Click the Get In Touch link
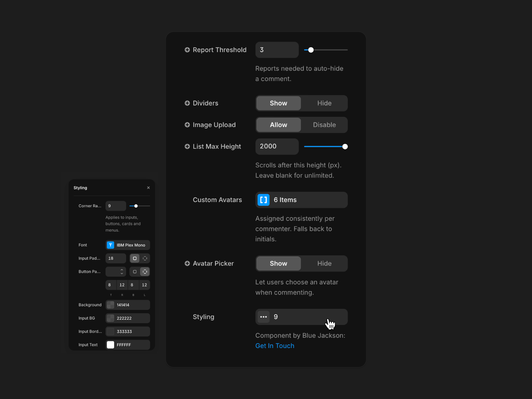 [275, 346]
